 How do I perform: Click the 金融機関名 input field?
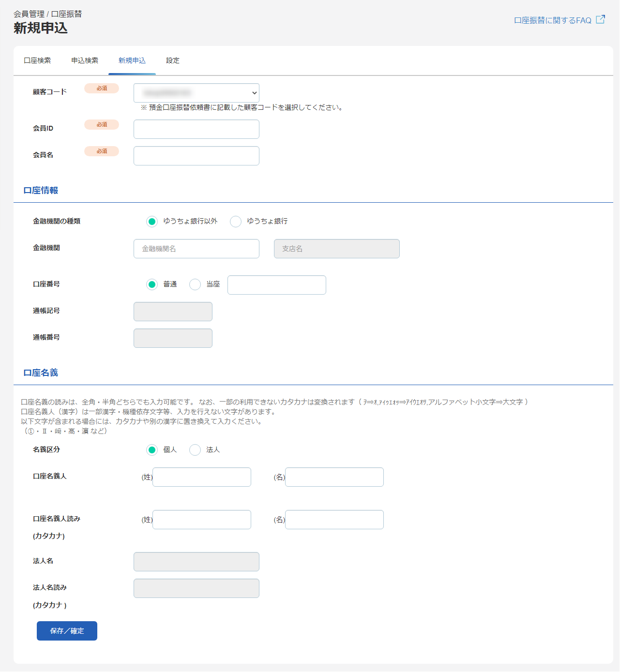196,248
